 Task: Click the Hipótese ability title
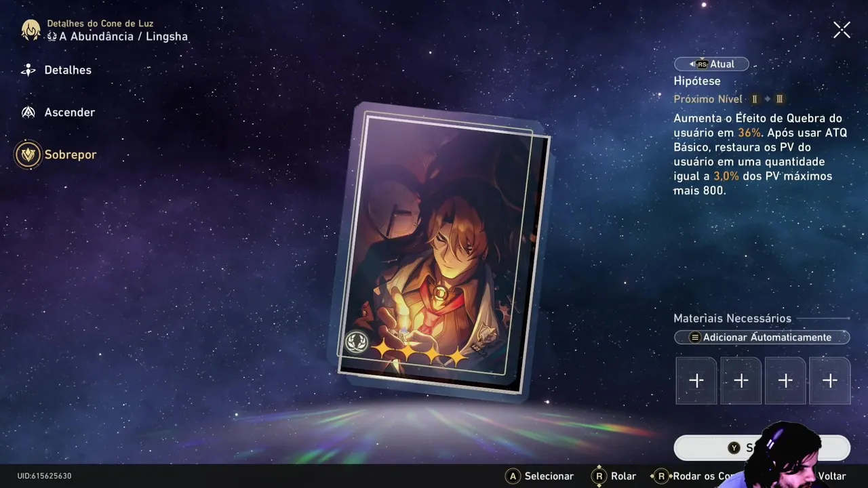(697, 81)
